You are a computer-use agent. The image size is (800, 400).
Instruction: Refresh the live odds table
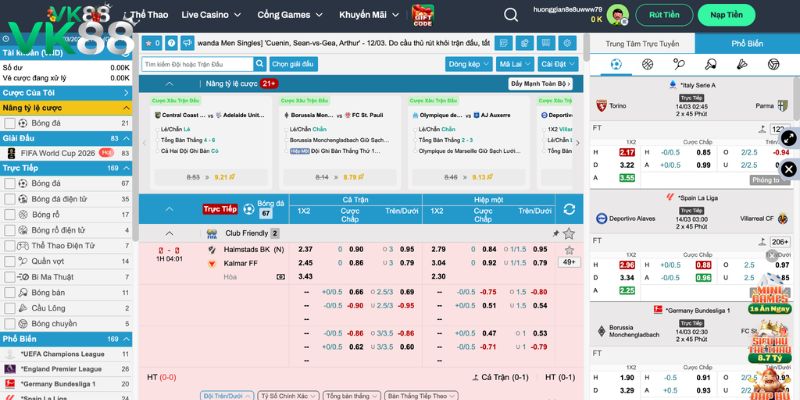coord(569,209)
